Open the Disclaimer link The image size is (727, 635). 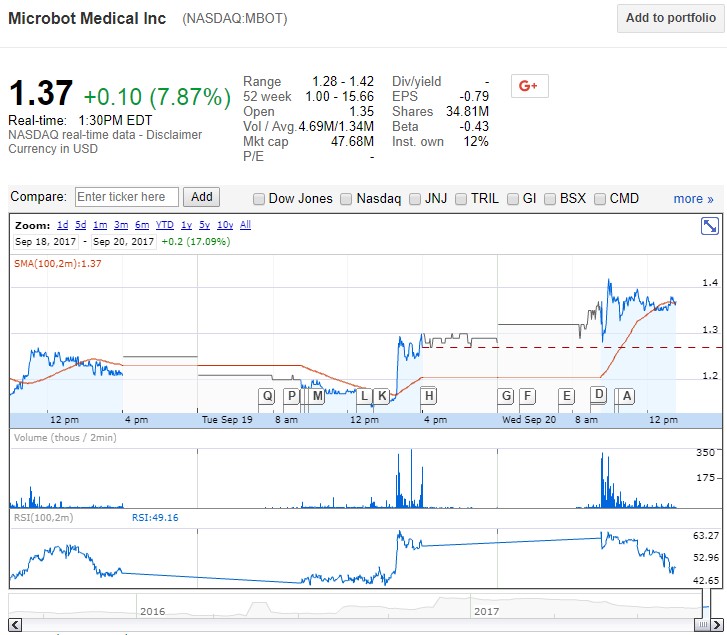pyautogui.click(x=174, y=135)
